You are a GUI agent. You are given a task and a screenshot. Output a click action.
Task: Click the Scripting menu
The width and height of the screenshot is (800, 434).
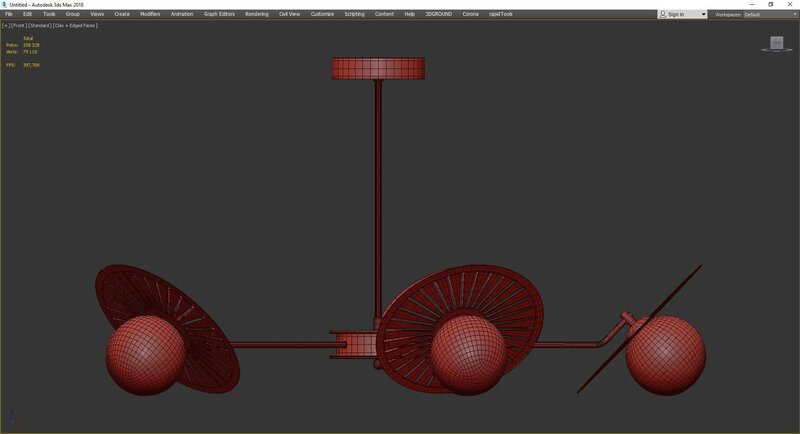(354, 14)
